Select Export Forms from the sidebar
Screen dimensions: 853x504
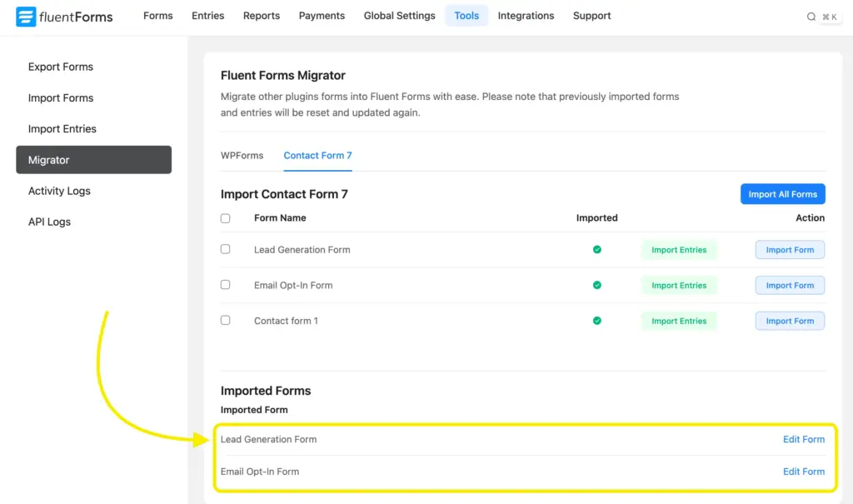60,67
